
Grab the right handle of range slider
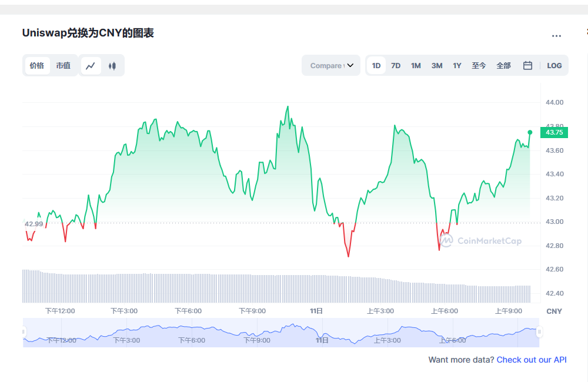(x=539, y=332)
